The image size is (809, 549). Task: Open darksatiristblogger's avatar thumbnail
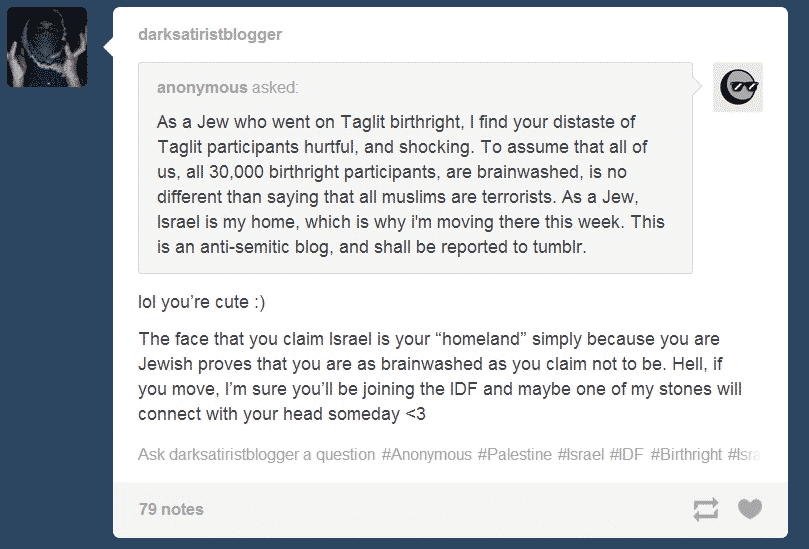(x=47, y=47)
